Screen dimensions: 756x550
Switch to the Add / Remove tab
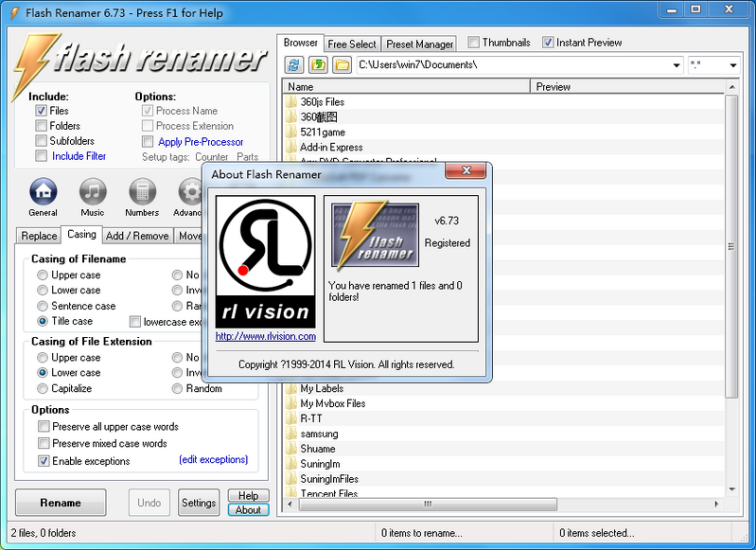coord(137,236)
